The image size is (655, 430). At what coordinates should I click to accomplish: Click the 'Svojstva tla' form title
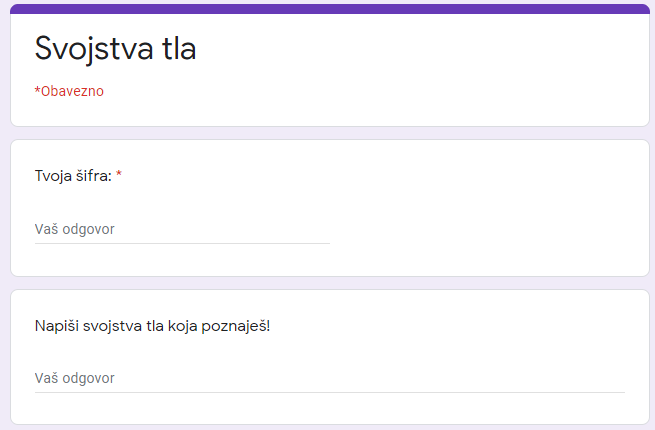click(x=115, y=48)
